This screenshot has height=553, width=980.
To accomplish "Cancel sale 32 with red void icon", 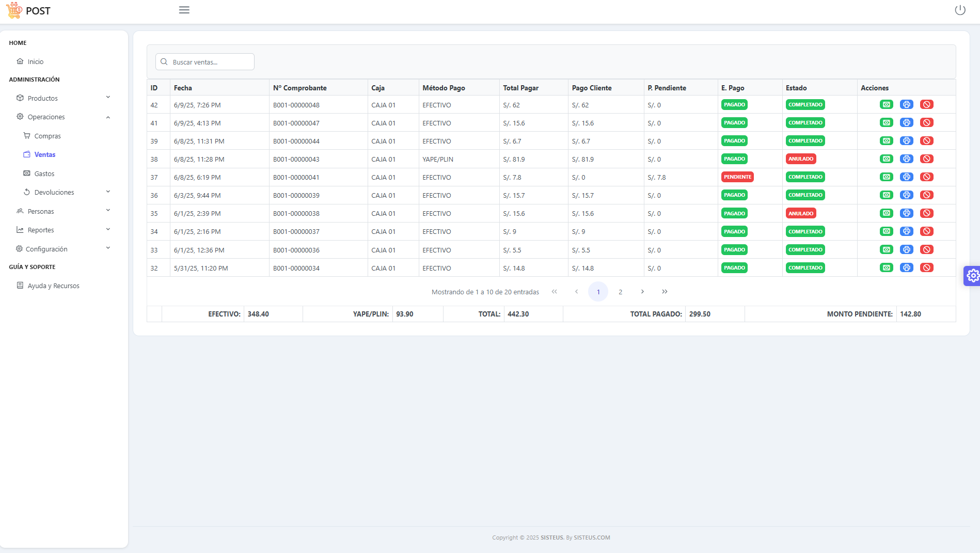I will tap(926, 268).
